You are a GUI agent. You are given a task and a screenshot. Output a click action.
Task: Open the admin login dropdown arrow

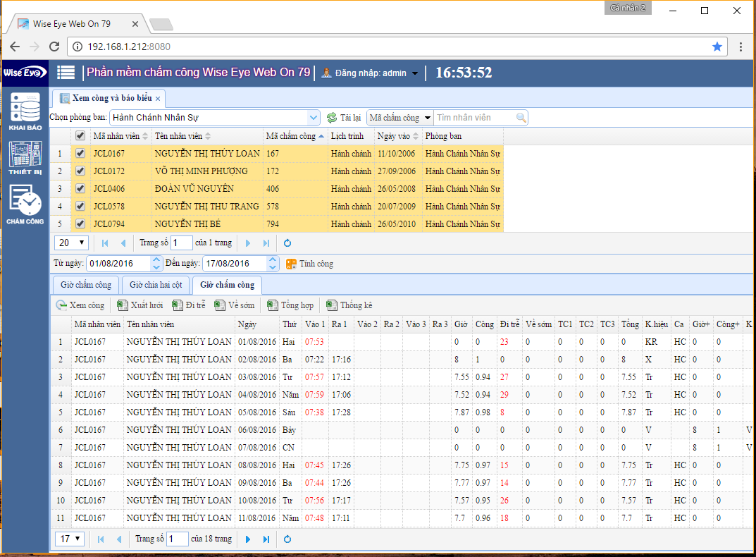(x=415, y=73)
